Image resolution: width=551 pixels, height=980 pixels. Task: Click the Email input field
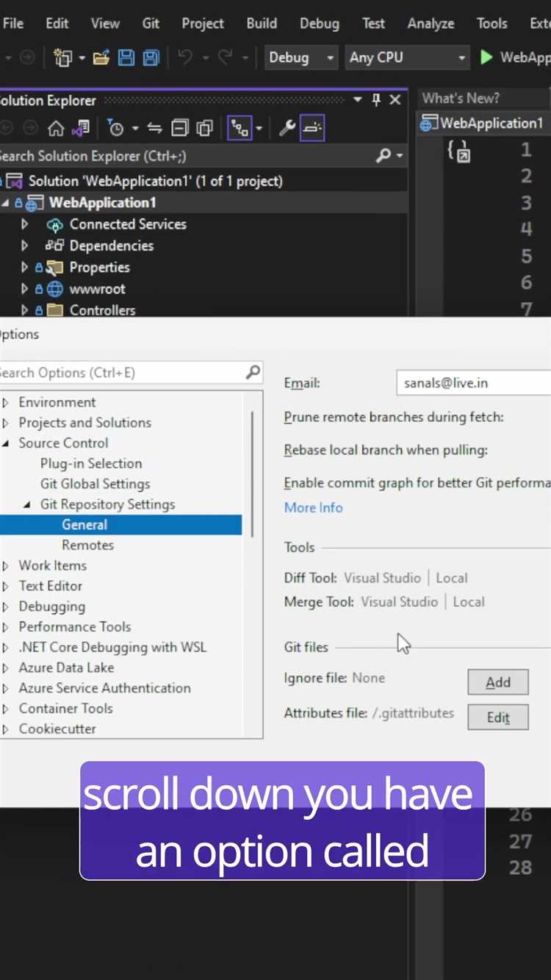[473, 383]
